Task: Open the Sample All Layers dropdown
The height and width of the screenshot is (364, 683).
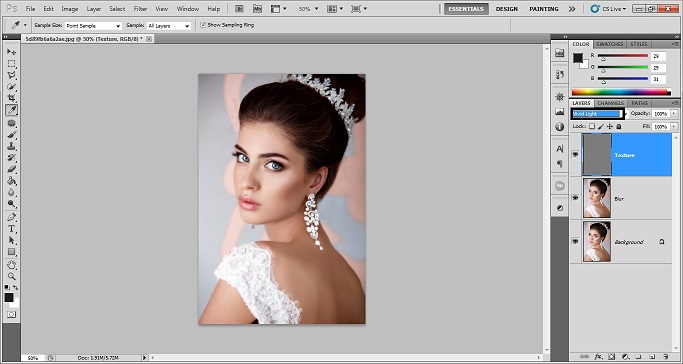Action: point(169,26)
